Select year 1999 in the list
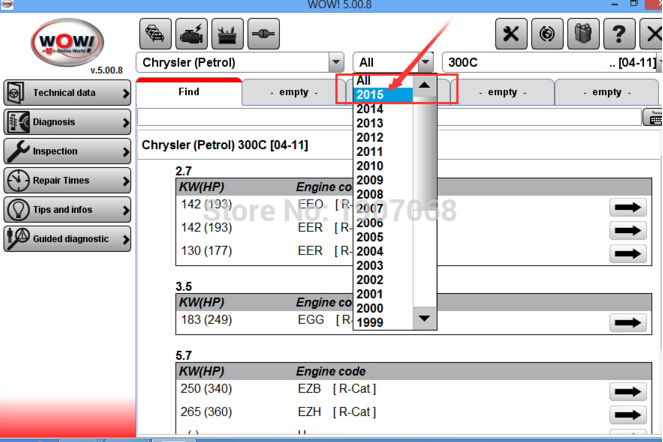Screen dimensions: 663x442 [x=383, y=322]
